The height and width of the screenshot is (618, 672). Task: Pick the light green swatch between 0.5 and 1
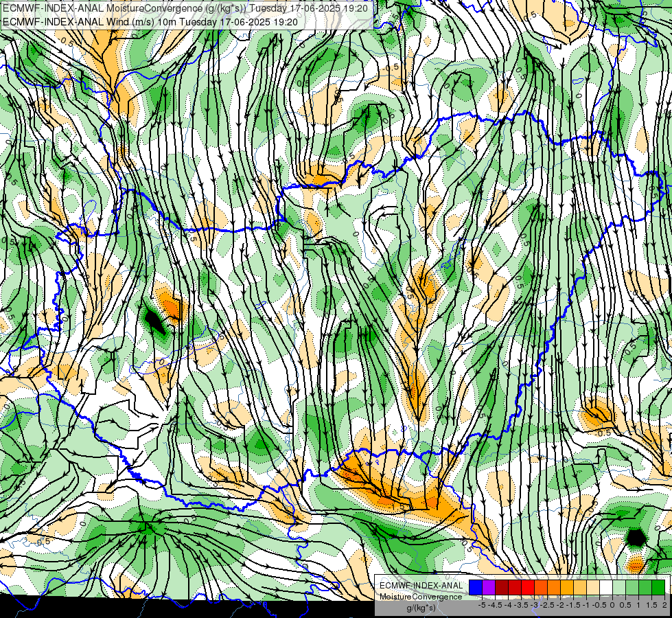pos(632,588)
